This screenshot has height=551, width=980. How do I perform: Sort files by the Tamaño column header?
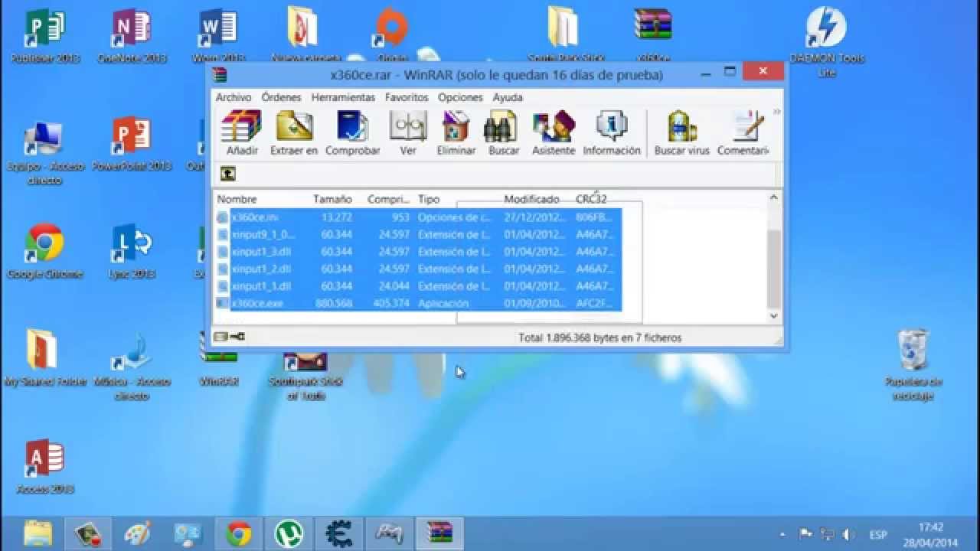click(x=332, y=199)
